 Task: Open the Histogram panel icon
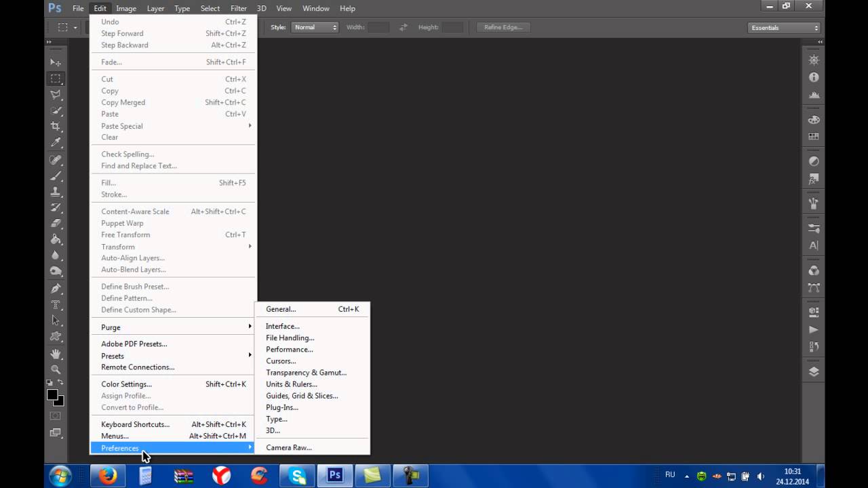(x=814, y=95)
